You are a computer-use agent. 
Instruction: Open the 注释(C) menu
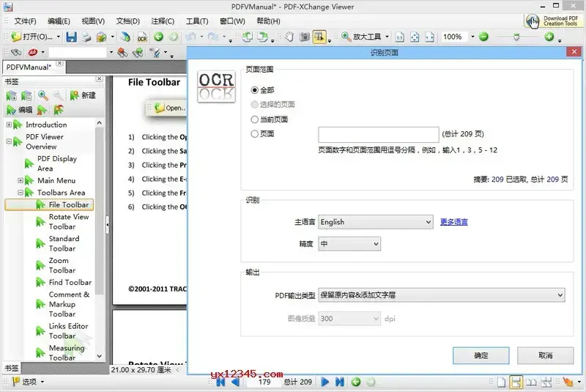tap(163, 21)
